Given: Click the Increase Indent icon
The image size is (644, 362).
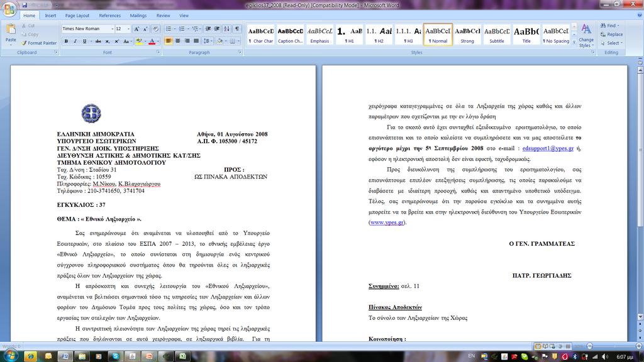Looking at the screenshot, I should click(217, 29).
